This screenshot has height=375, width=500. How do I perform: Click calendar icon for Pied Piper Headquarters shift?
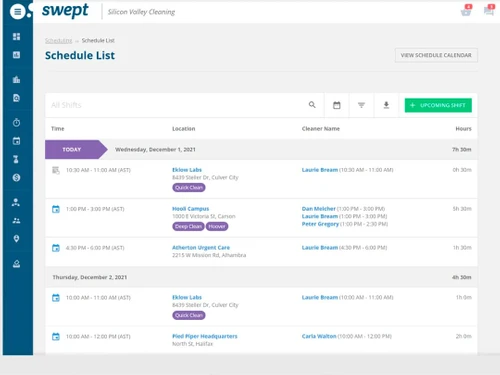click(x=56, y=337)
